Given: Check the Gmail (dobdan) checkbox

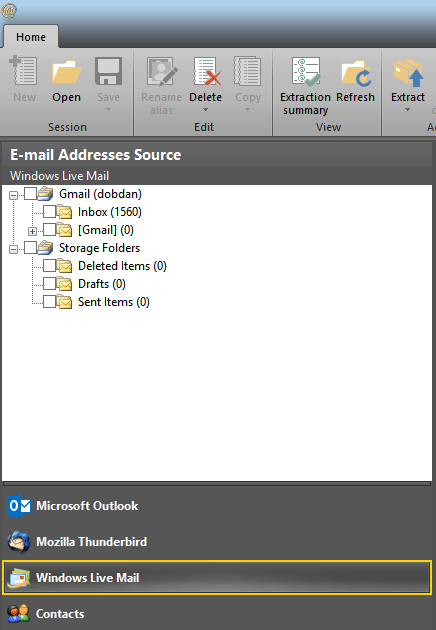Looking at the screenshot, I should [31, 194].
